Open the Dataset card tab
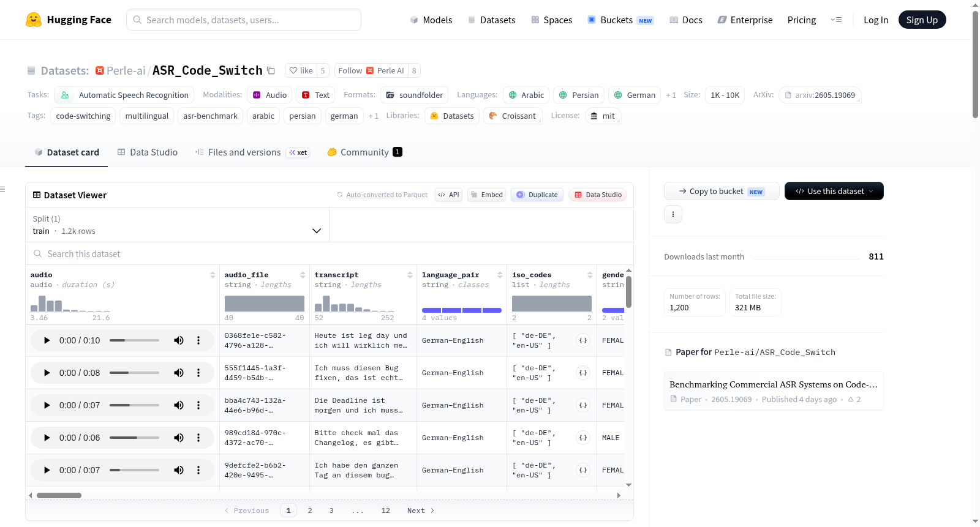Image resolution: width=980 pixels, height=527 pixels. tap(67, 152)
